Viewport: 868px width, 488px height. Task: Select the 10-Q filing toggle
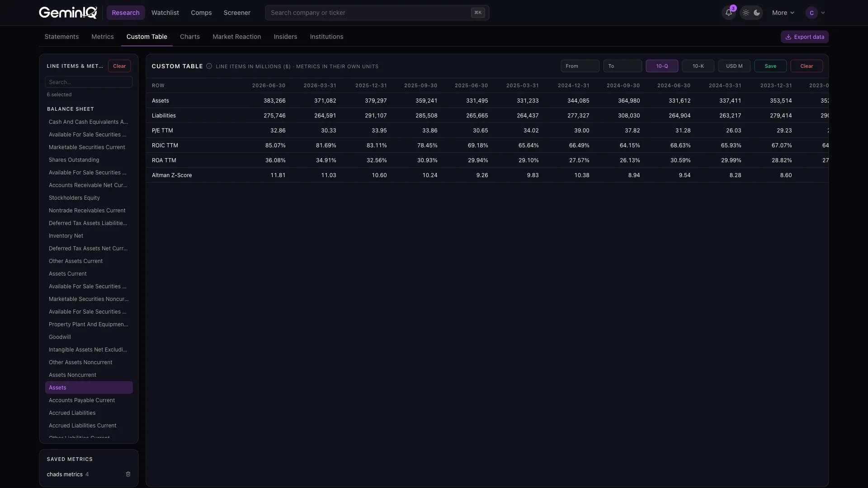(662, 66)
